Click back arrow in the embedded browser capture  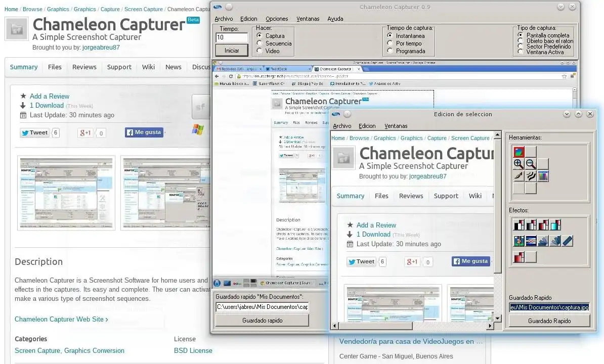(x=217, y=76)
